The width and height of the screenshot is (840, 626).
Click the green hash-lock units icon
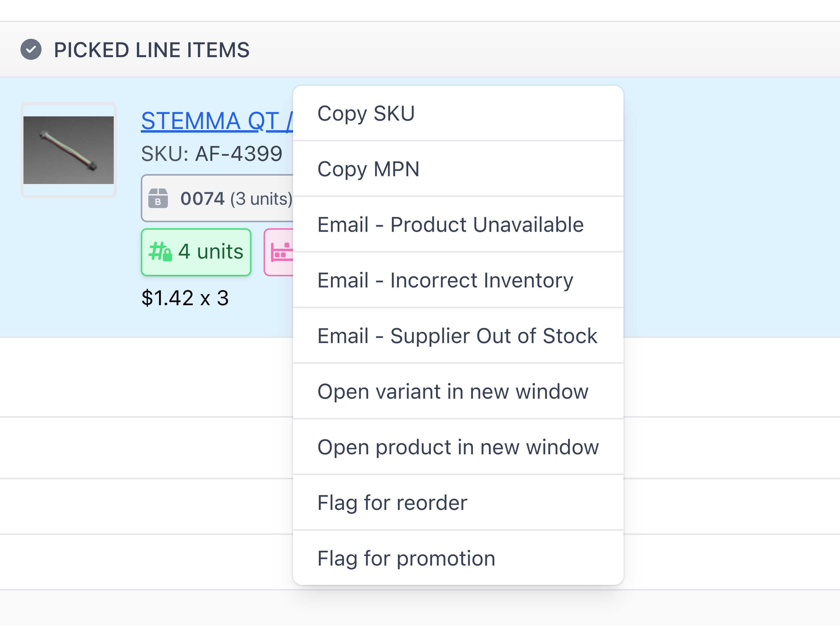click(x=160, y=252)
